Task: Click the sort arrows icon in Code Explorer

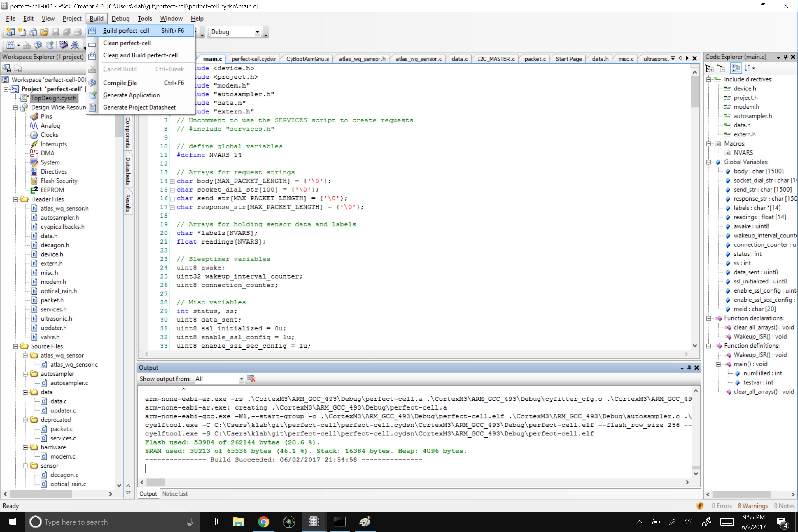Action: pyautogui.click(x=750, y=68)
